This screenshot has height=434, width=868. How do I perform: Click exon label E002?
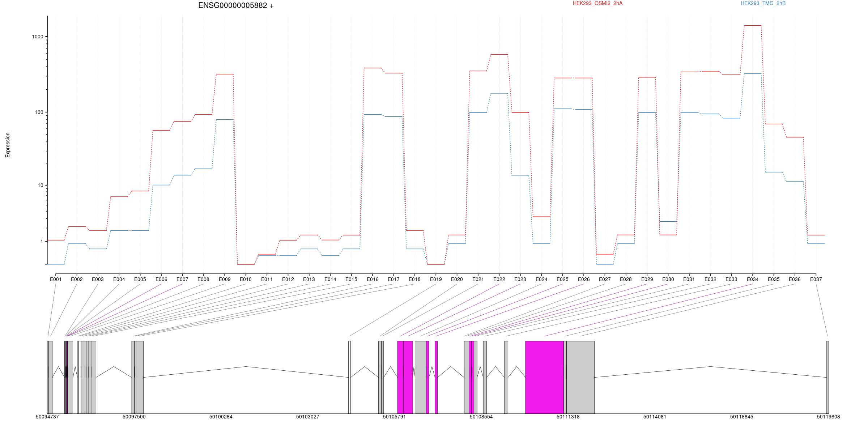coord(77,279)
